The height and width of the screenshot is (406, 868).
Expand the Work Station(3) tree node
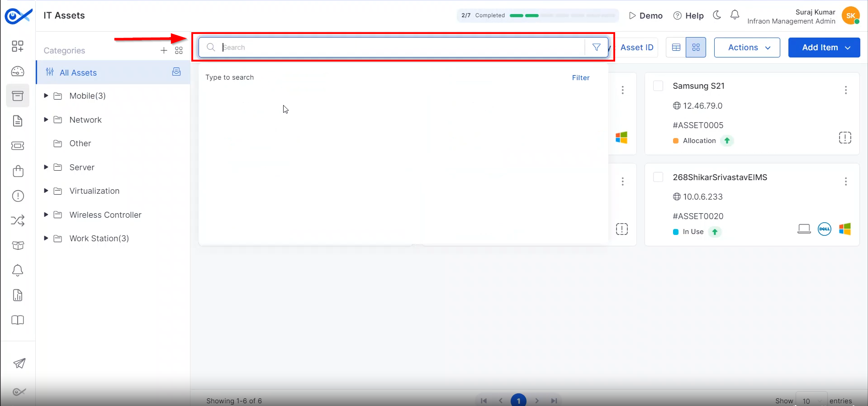[46, 238]
